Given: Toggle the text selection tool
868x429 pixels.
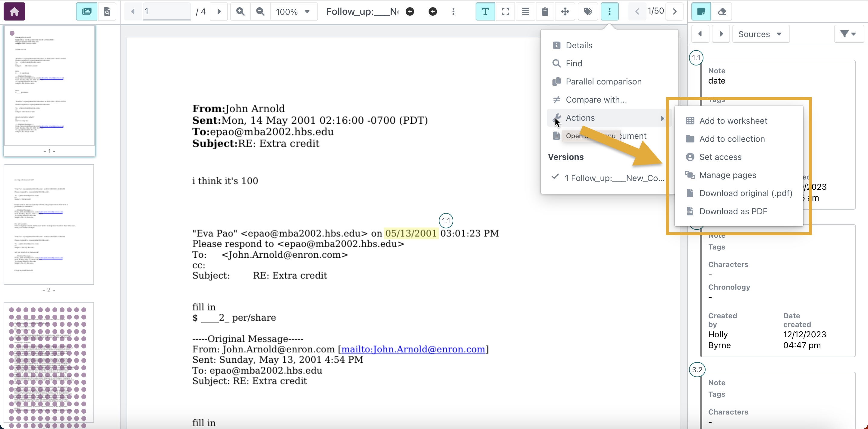Looking at the screenshot, I should point(485,11).
